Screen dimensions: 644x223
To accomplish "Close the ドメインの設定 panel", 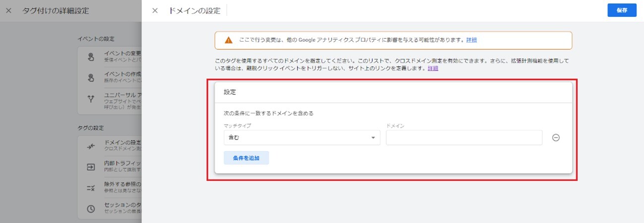I will (155, 10).
